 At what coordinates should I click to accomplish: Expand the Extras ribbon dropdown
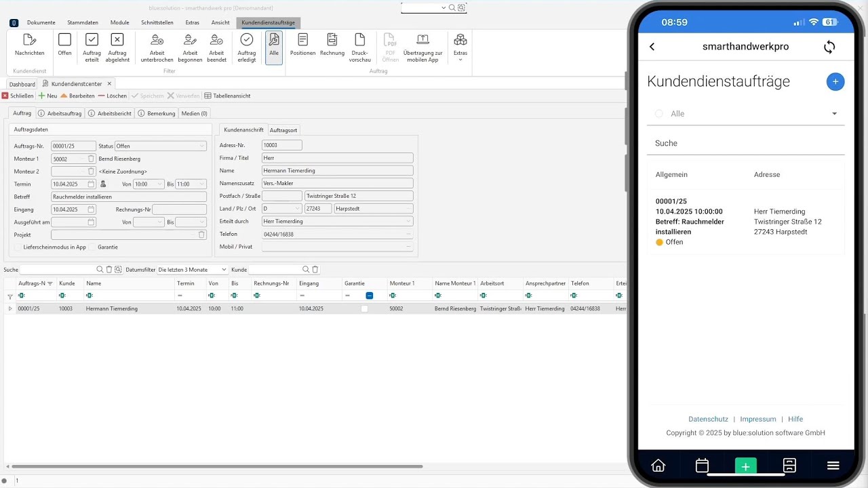pyautogui.click(x=460, y=47)
